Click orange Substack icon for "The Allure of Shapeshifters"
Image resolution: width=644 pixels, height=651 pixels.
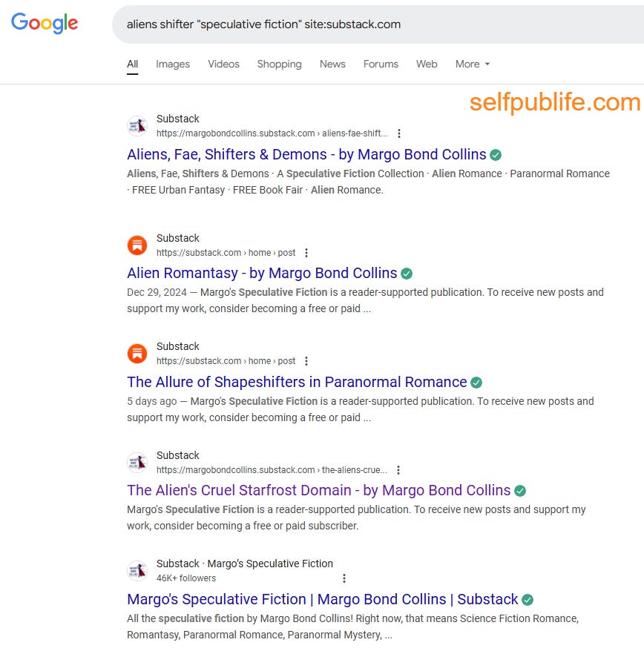[x=137, y=354]
